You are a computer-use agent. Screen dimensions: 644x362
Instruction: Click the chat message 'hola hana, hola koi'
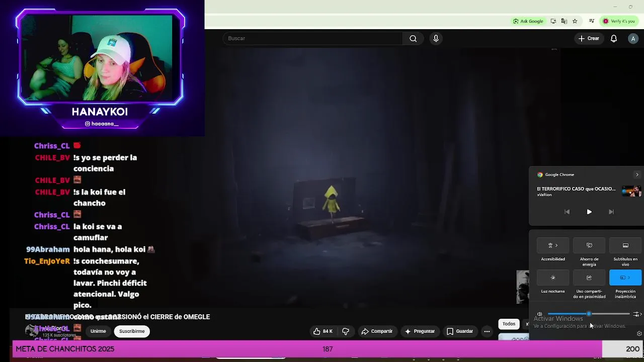110,249
